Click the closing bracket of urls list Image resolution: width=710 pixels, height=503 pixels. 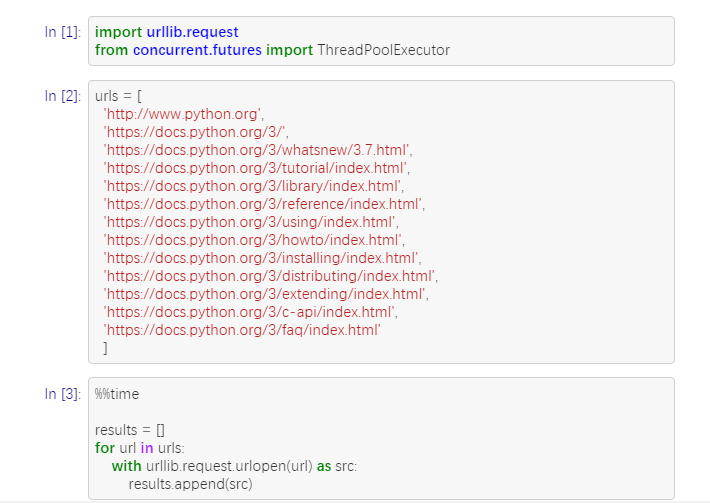pos(106,348)
